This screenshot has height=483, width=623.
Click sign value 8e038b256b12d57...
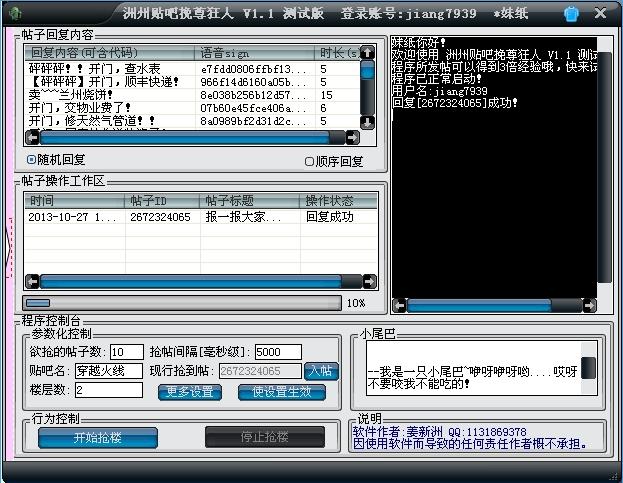(253, 95)
